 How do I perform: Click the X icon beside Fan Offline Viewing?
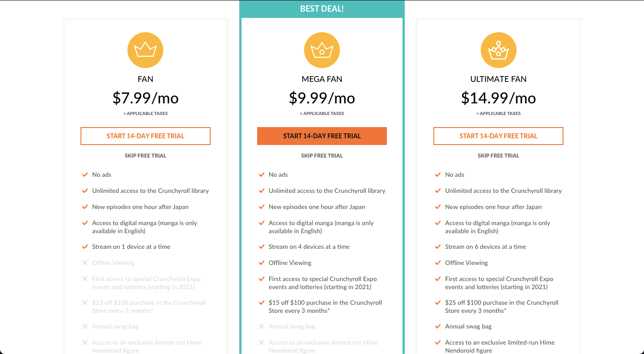85,263
